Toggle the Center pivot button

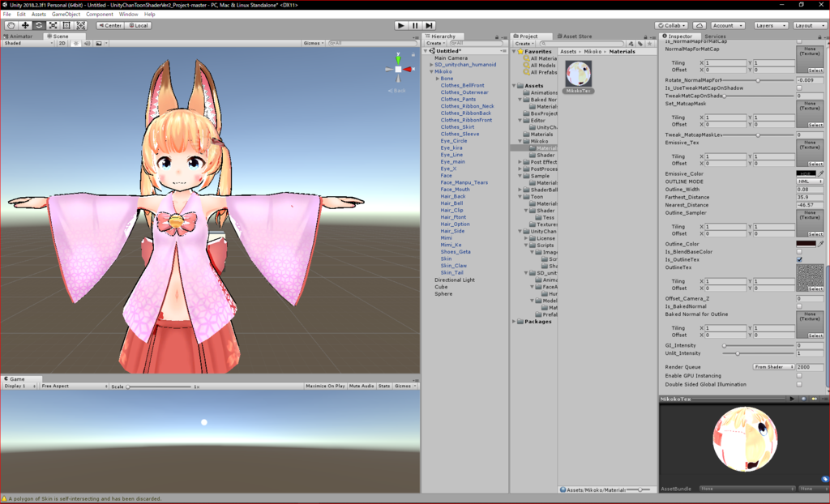pos(110,25)
